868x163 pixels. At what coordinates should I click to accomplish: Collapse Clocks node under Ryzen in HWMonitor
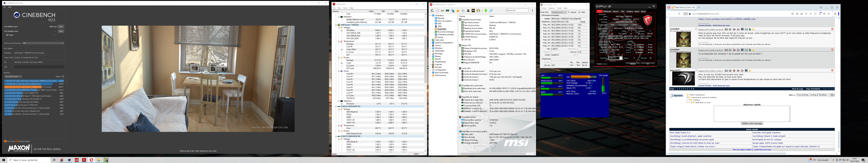click(339, 71)
